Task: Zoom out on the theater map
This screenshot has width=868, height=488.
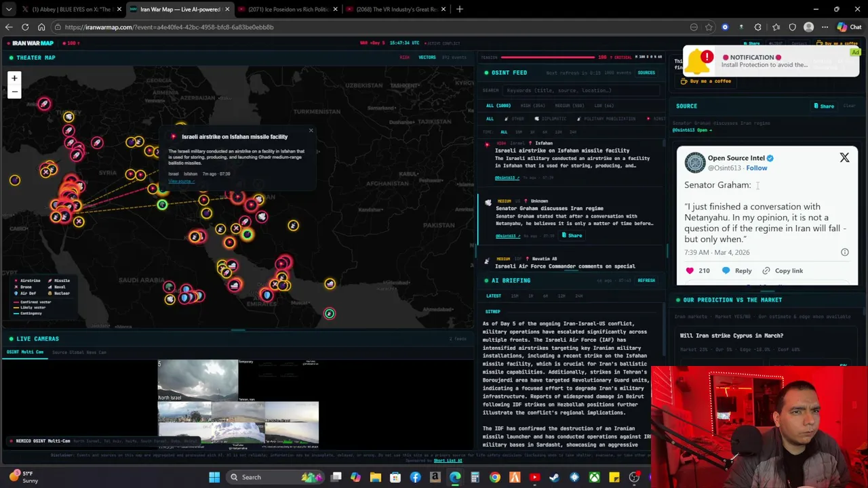Action: click(14, 91)
